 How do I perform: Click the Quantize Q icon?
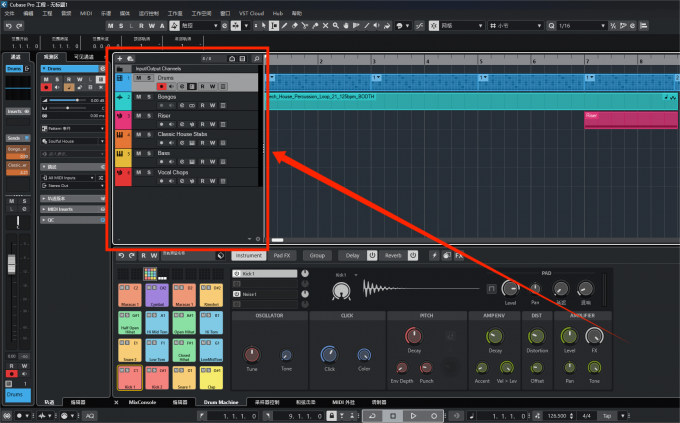point(551,26)
